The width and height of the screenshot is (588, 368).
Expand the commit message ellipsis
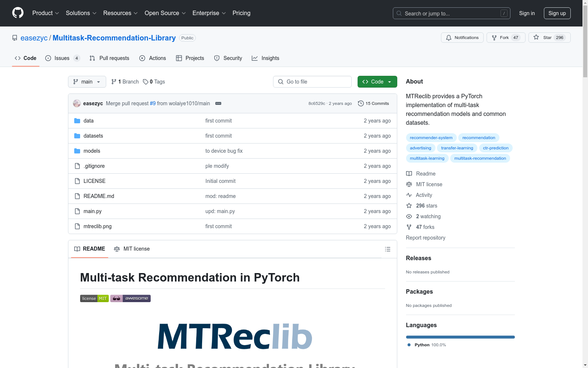pyautogui.click(x=218, y=103)
